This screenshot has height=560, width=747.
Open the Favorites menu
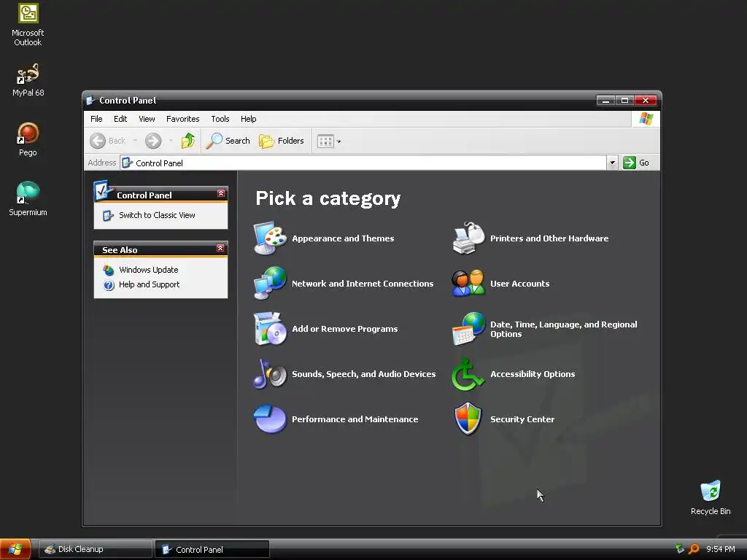click(x=182, y=119)
